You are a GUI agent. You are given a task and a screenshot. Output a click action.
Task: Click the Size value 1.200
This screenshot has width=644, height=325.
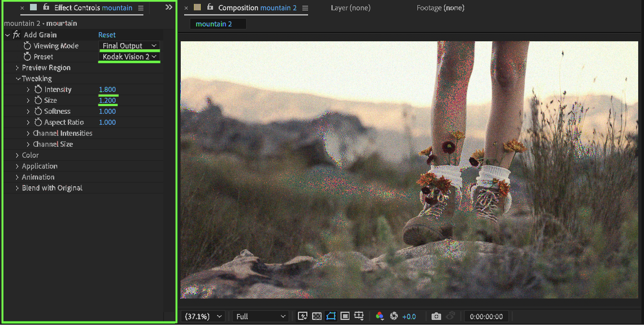pos(107,100)
